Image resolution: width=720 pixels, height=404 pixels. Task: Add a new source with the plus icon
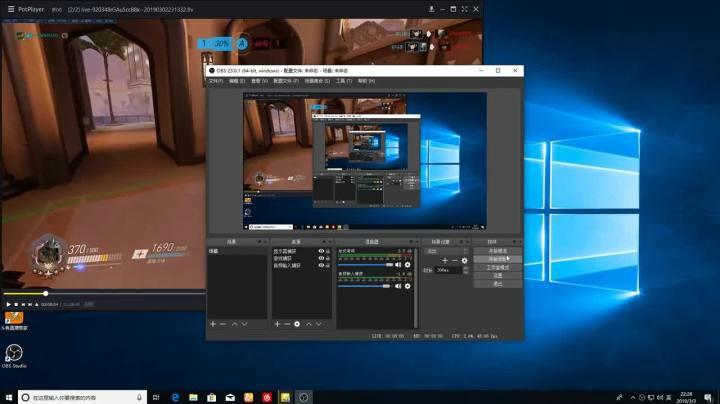[x=277, y=324]
